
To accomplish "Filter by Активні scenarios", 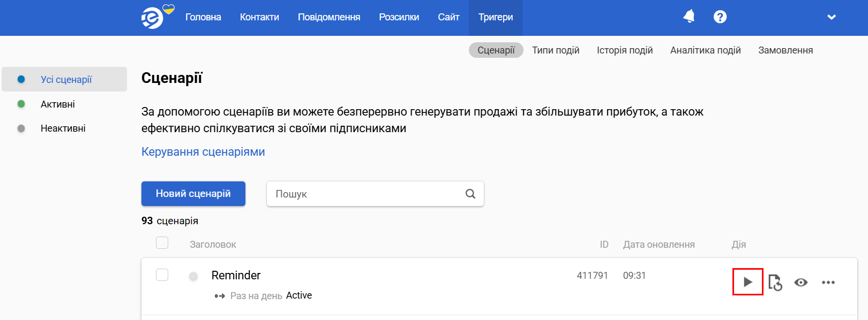I will 58,104.
